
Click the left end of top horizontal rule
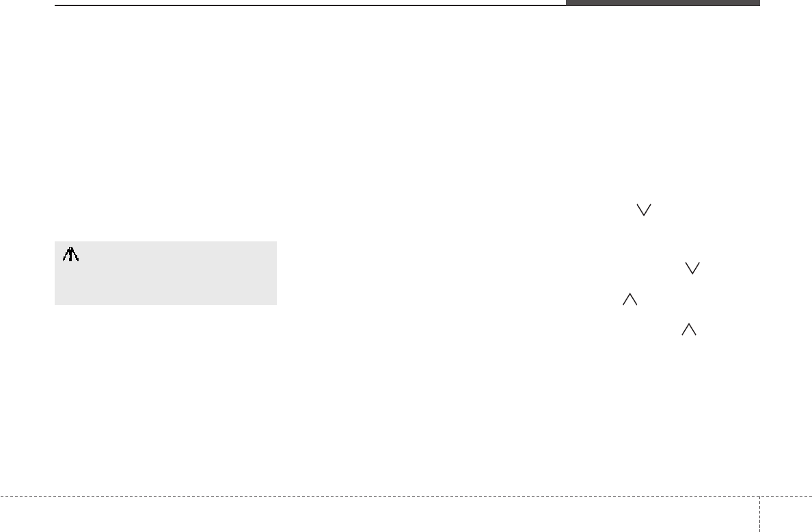[x=57, y=5]
